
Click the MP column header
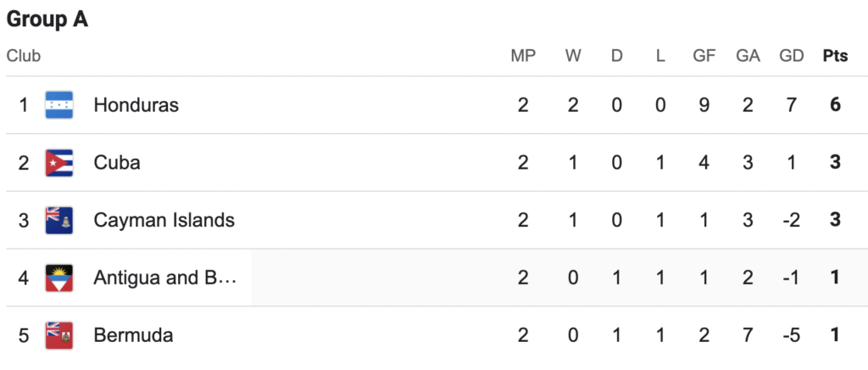pos(523,56)
